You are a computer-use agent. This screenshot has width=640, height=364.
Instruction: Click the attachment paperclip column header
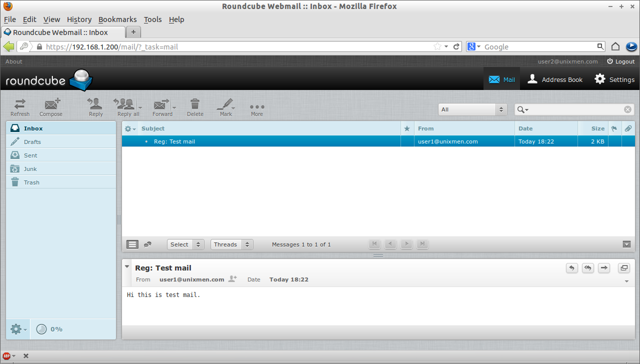coord(628,128)
